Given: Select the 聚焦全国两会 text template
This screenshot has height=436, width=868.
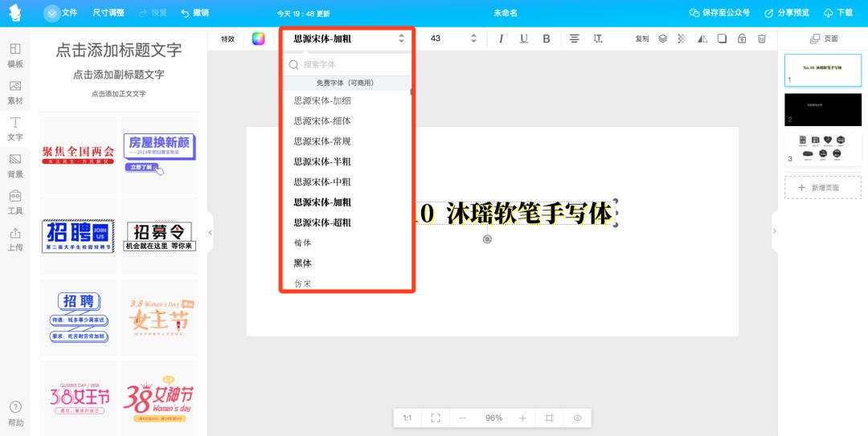Looking at the screenshot, I should 78,154.
